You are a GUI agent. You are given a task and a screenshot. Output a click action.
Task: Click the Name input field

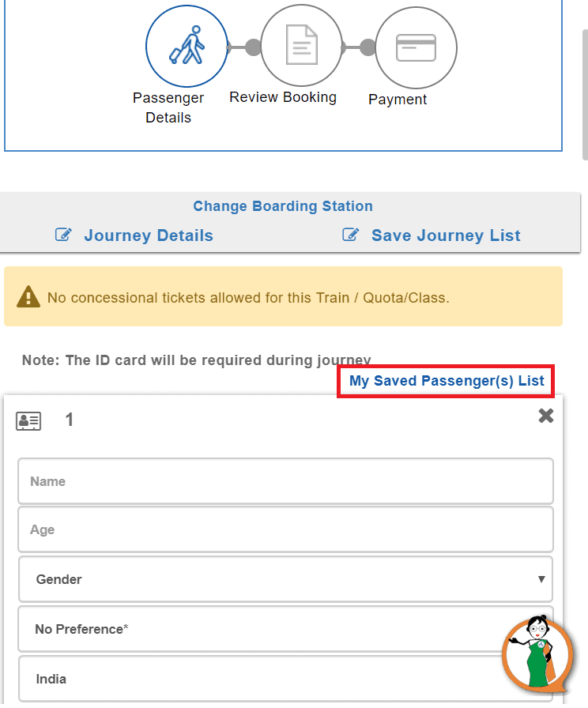pyautogui.click(x=286, y=481)
